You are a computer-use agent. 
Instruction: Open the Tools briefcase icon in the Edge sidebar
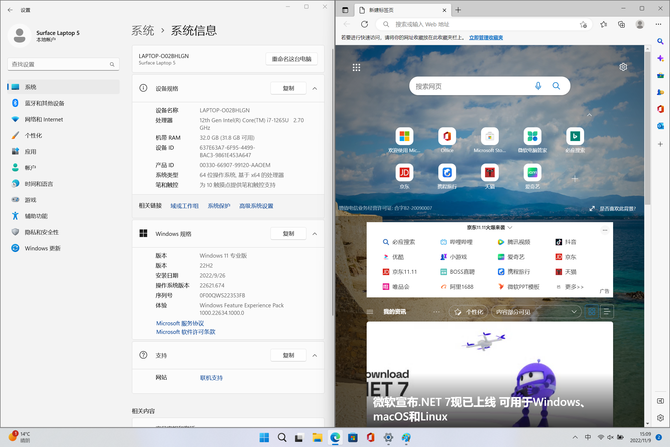tap(660, 75)
